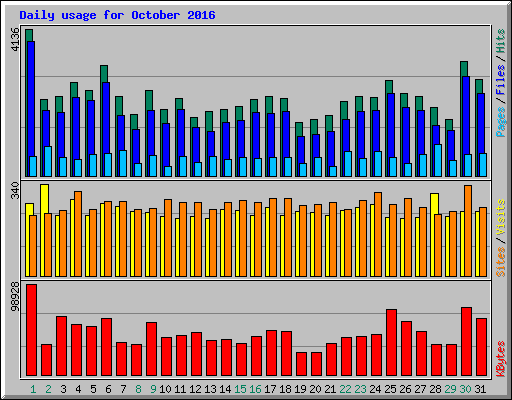512x400 pixels.
Task: Select day 21 on the x-axis
Action: [x=330, y=389]
